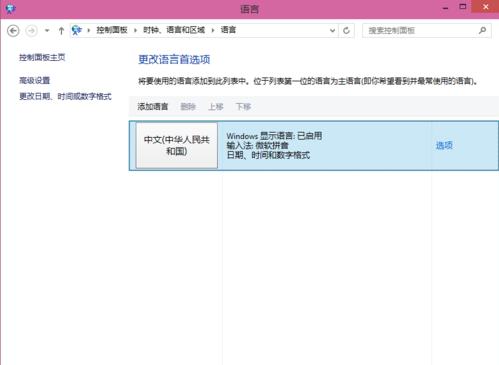Click the Back navigation arrow

13,31
